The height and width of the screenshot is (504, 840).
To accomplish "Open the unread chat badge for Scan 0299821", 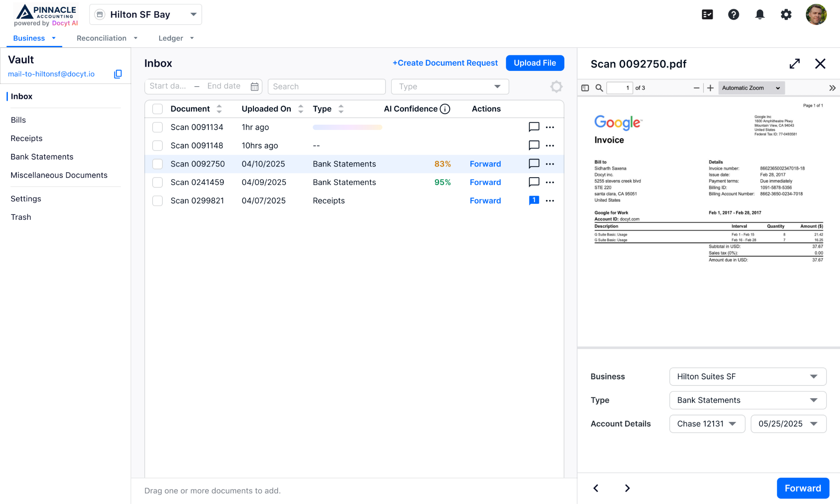I will pos(534,201).
